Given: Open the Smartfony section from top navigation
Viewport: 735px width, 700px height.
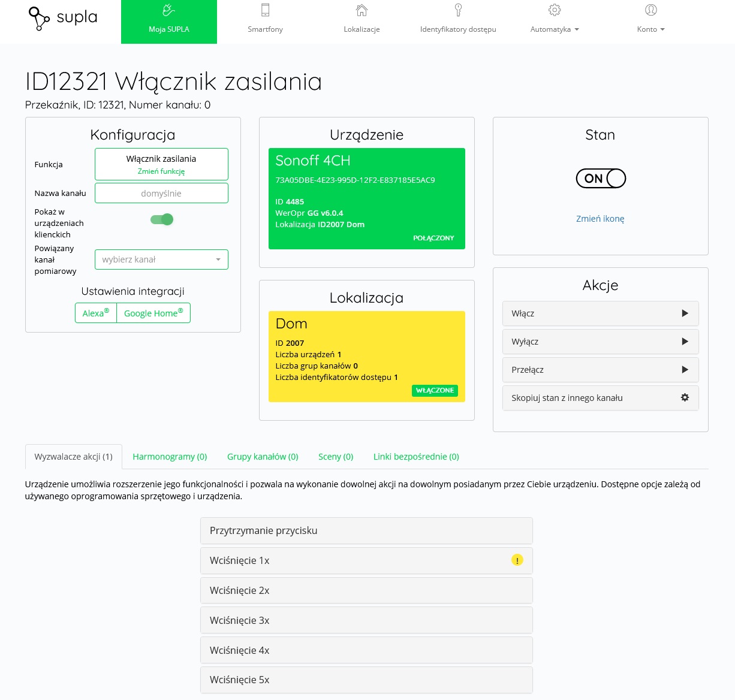Looking at the screenshot, I should (x=265, y=18).
